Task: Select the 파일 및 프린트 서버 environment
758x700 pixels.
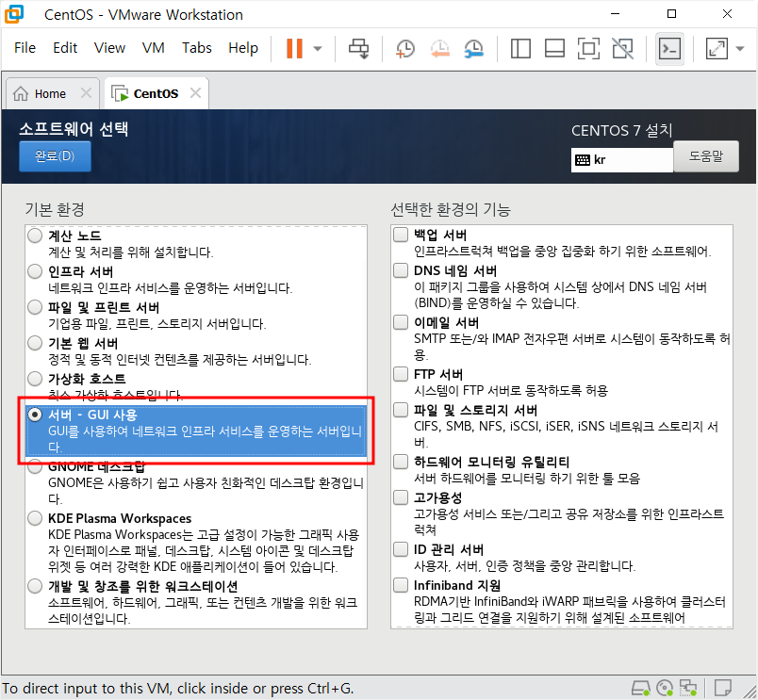Action: point(35,307)
